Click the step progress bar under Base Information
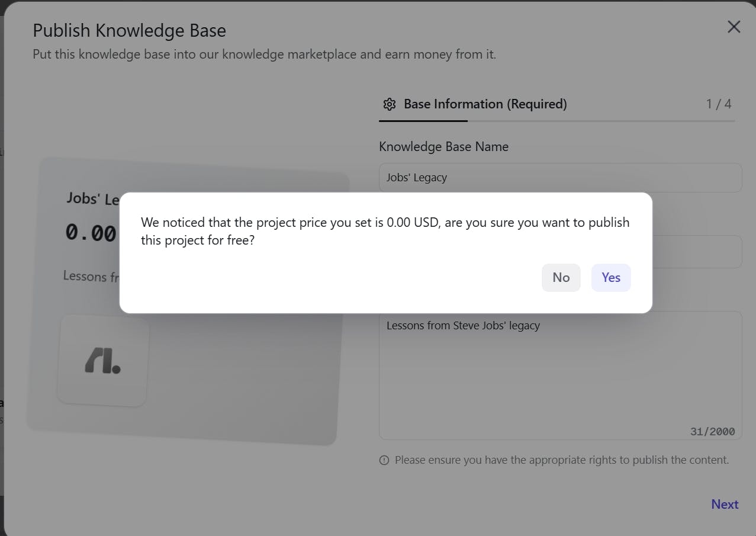 coord(556,121)
